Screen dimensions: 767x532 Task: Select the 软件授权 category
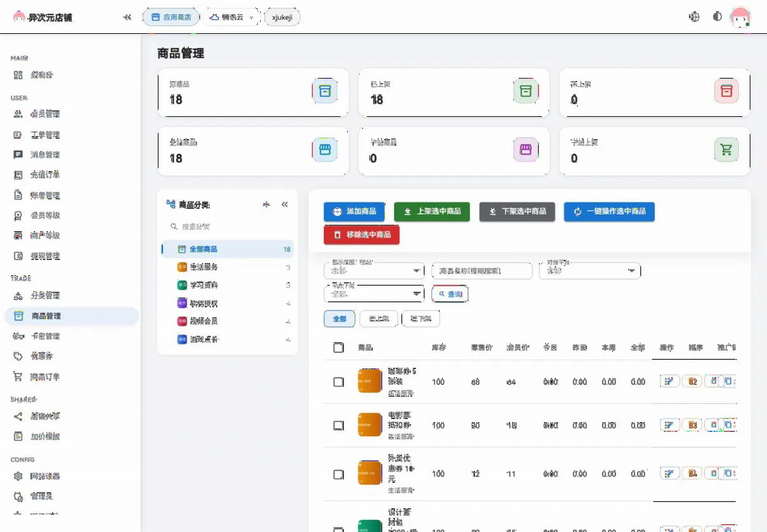click(x=228, y=303)
